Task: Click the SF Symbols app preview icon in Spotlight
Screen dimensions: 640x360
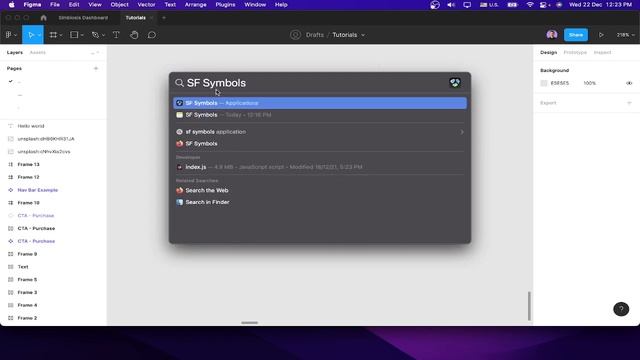Action: 455,83
